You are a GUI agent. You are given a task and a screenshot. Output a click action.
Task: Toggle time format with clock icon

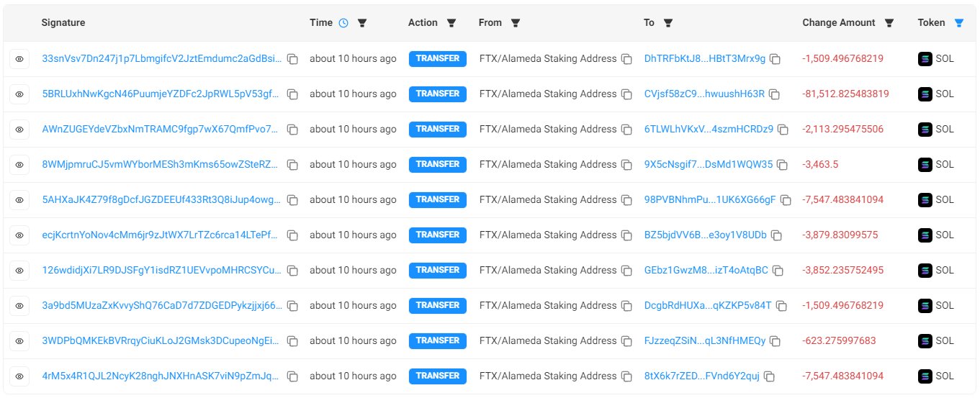[x=343, y=23]
